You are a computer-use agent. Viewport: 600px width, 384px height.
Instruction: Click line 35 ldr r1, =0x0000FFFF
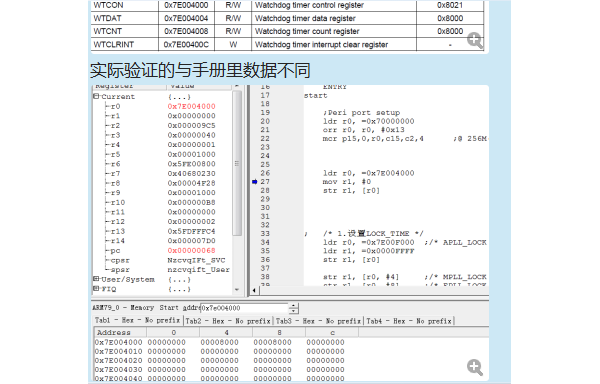point(368,251)
